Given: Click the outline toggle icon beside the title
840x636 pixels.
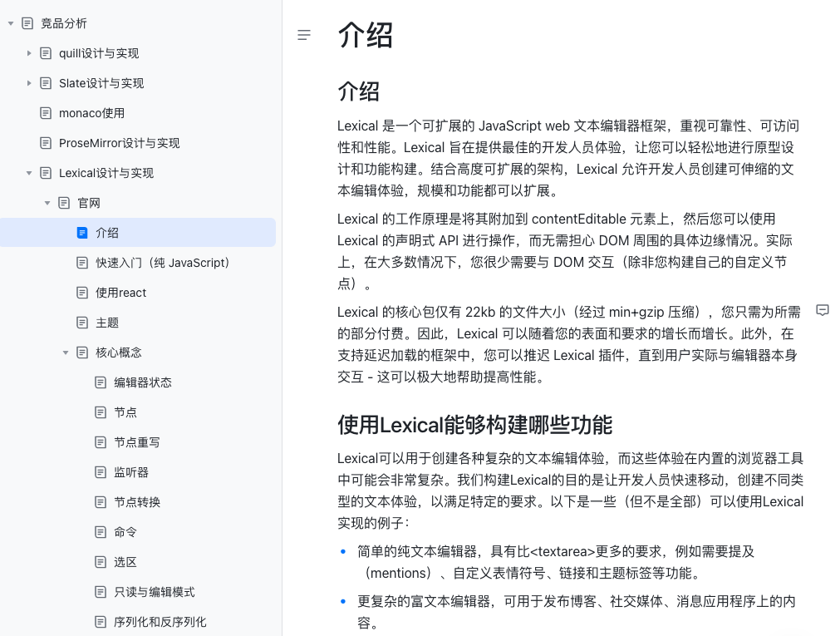Looking at the screenshot, I should 304,36.
